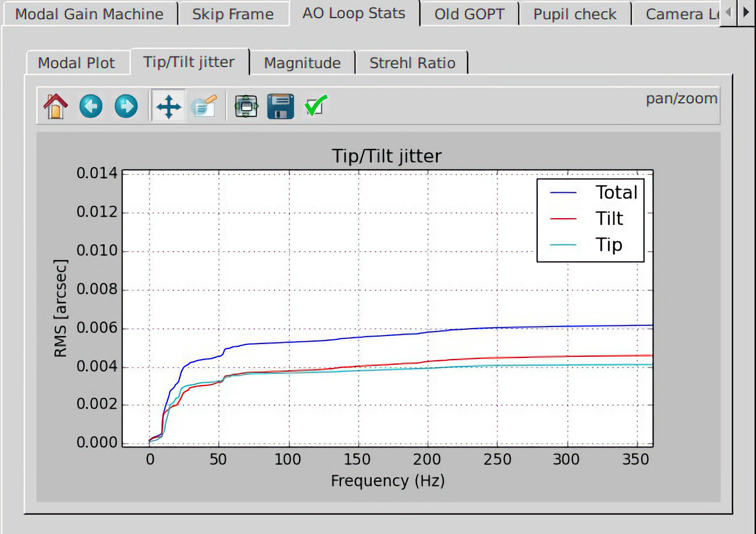Select the Pupil check tab
Image resolution: width=756 pixels, height=534 pixels.
click(574, 14)
